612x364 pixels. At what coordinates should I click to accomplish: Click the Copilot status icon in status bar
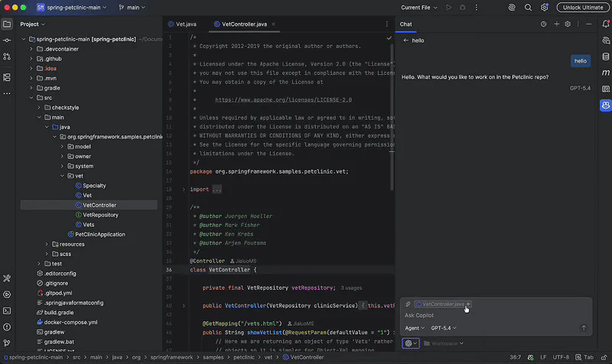tap(530, 357)
